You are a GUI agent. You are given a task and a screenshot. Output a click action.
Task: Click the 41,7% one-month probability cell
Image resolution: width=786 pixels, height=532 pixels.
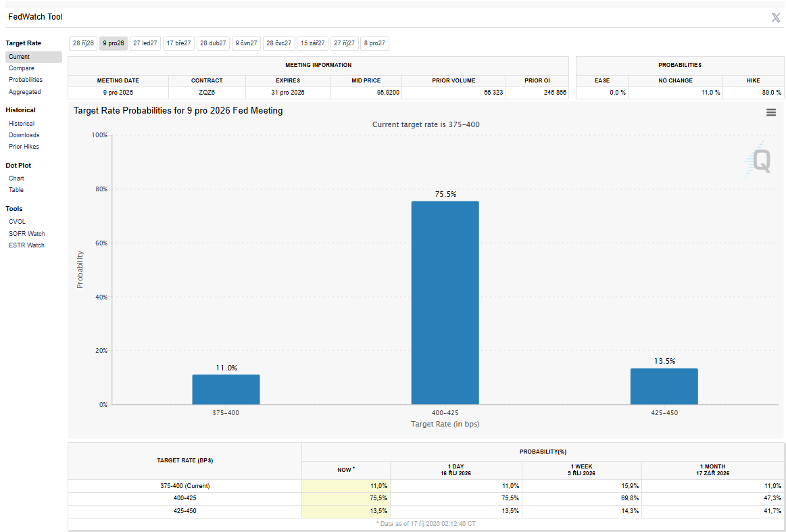pyautogui.click(x=713, y=512)
